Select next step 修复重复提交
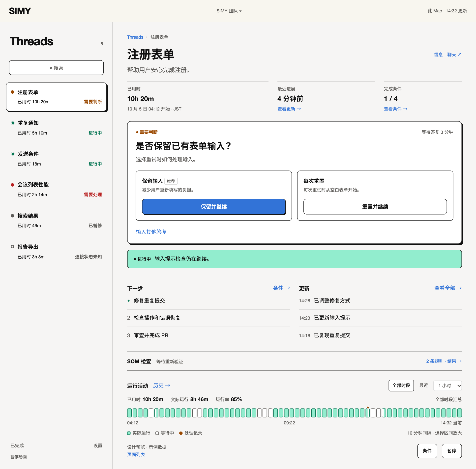The image size is (476, 469). click(208, 301)
